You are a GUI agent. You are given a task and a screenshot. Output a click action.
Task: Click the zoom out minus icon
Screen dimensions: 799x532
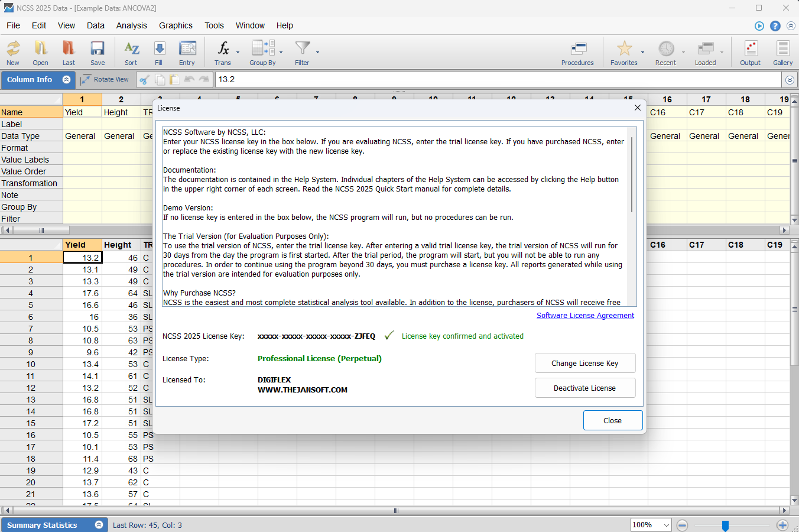click(x=682, y=525)
